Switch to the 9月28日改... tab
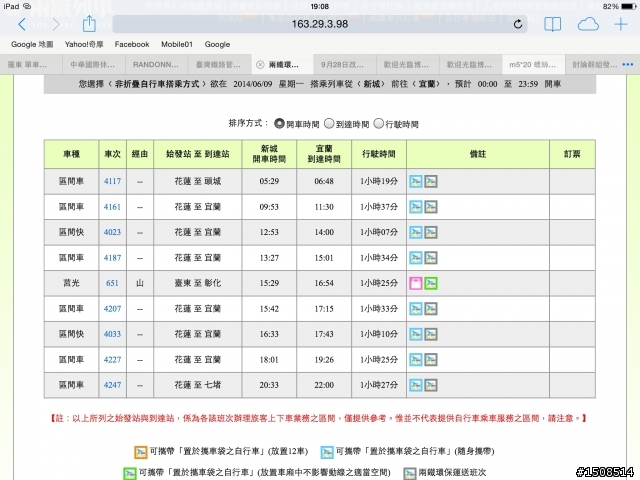640x480 pixels. click(x=345, y=64)
